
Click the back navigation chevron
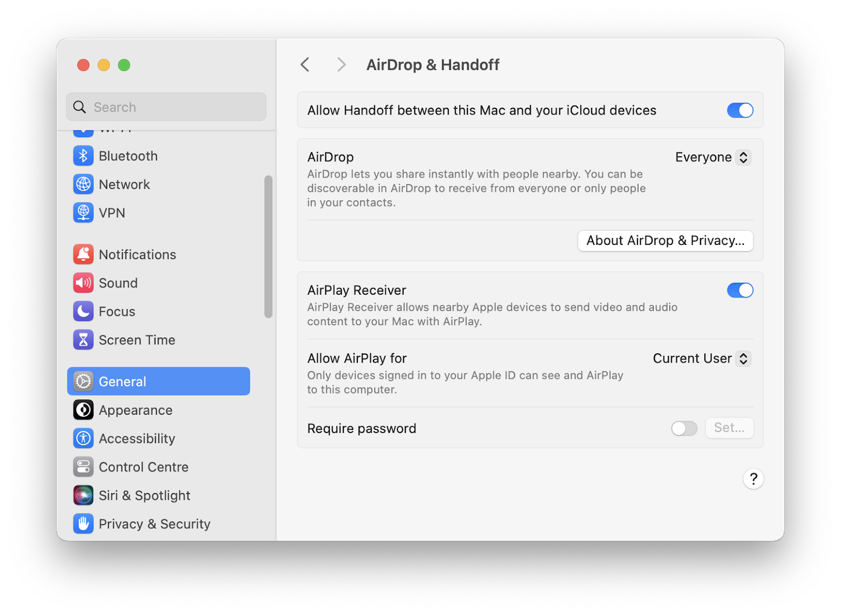305,64
